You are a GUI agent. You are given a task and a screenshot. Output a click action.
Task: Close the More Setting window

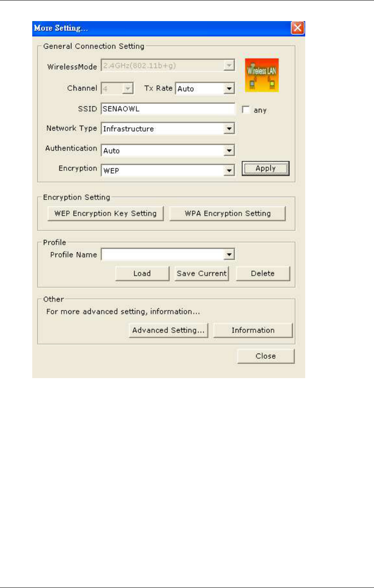[297, 29]
